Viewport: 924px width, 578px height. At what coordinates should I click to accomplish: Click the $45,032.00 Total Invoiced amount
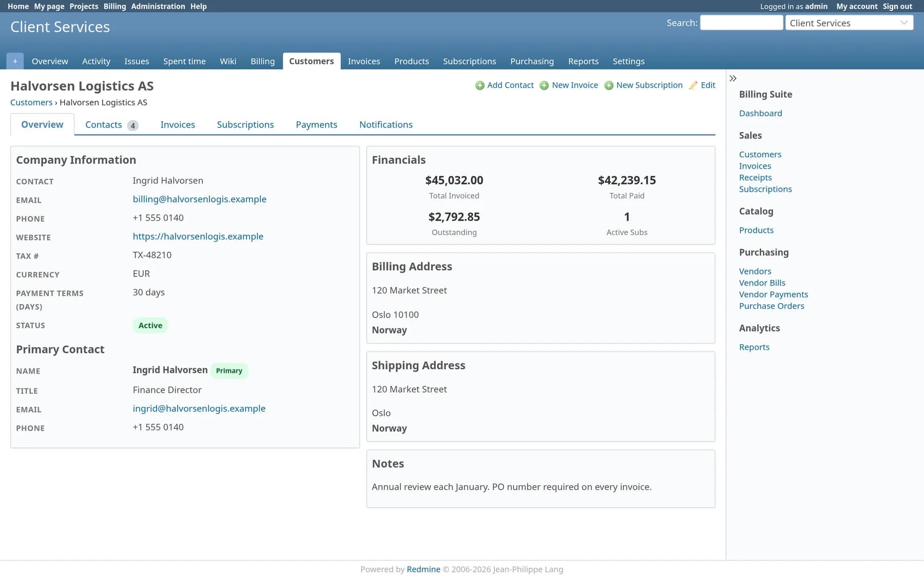454,180
